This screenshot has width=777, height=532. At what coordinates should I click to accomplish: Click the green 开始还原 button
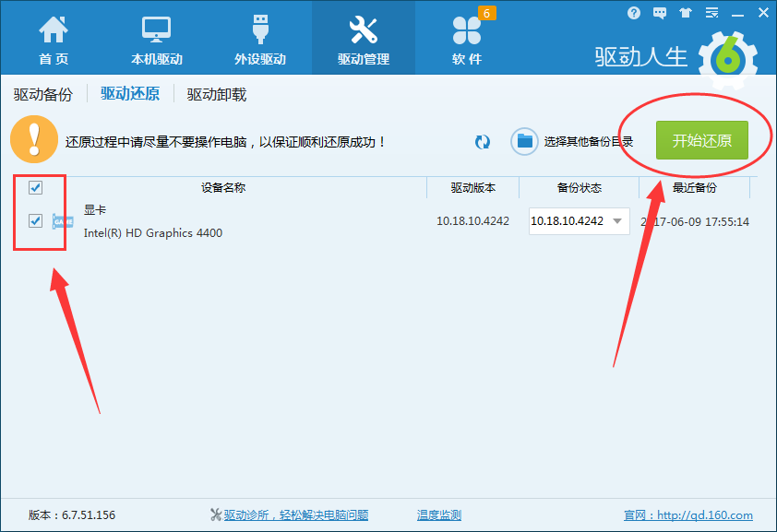(704, 139)
